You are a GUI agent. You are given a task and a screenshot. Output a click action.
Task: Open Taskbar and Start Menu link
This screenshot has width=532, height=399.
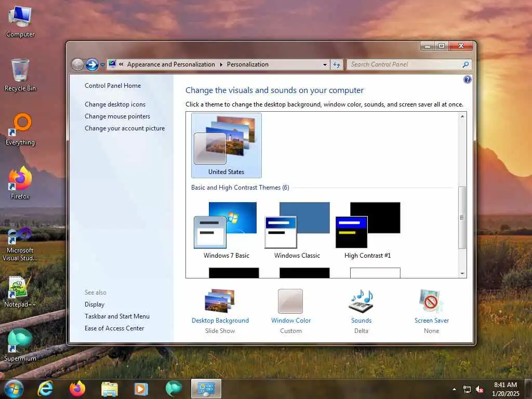117,316
